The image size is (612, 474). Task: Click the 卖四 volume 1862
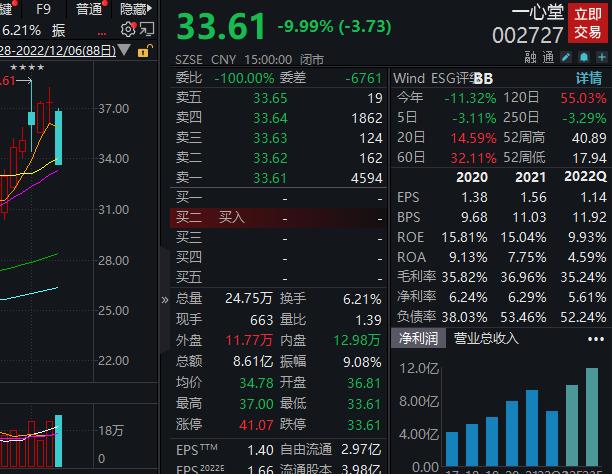(x=366, y=118)
